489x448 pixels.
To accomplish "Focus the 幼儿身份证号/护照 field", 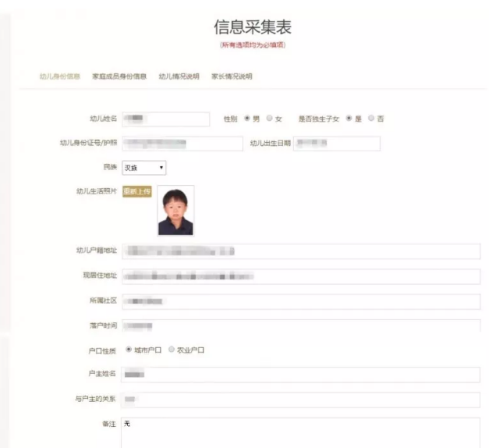I will [182, 144].
